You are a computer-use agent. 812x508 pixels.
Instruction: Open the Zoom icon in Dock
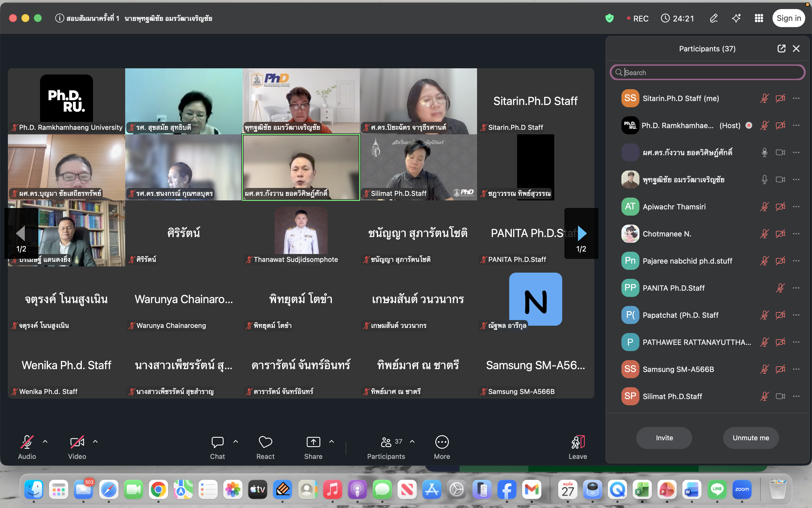coord(742,490)
